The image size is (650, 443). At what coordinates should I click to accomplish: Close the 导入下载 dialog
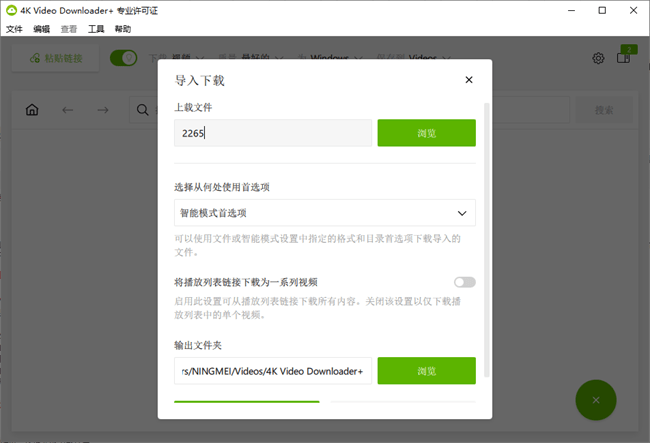(468, 80)
